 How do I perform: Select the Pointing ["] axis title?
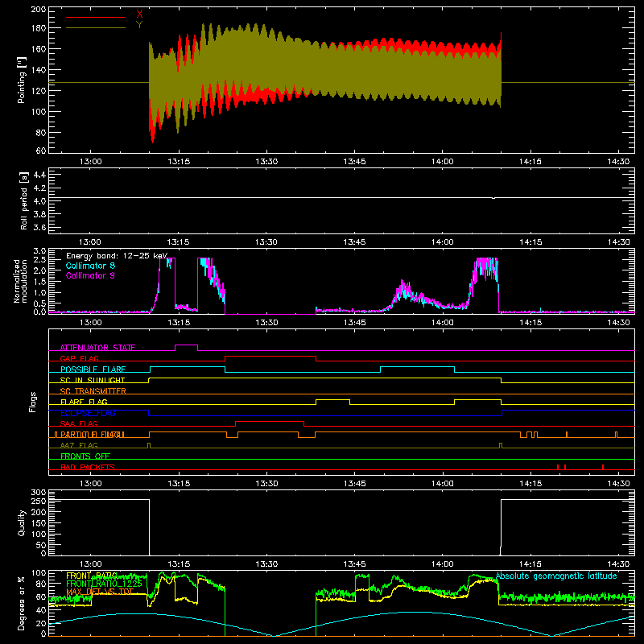(x=22, y=80)
